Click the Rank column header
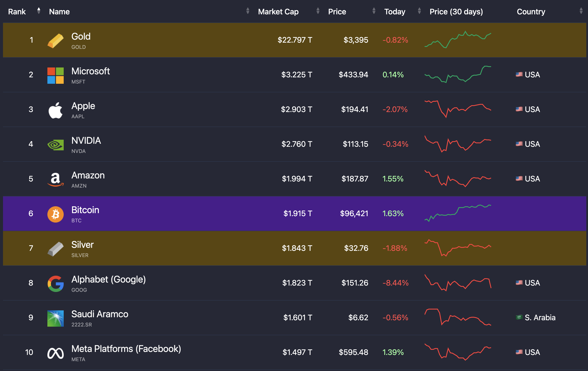588x371 pixels. coord(17,12)
